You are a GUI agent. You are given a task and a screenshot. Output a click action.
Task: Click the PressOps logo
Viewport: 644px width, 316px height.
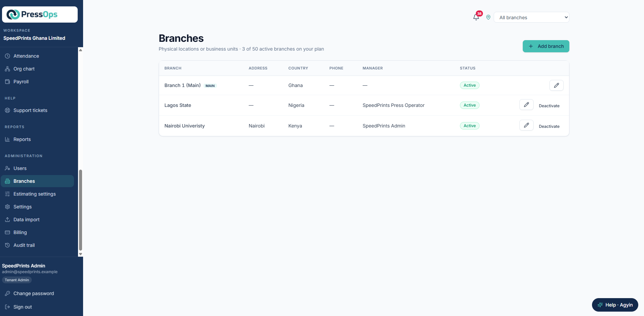(x=40, y=15)
